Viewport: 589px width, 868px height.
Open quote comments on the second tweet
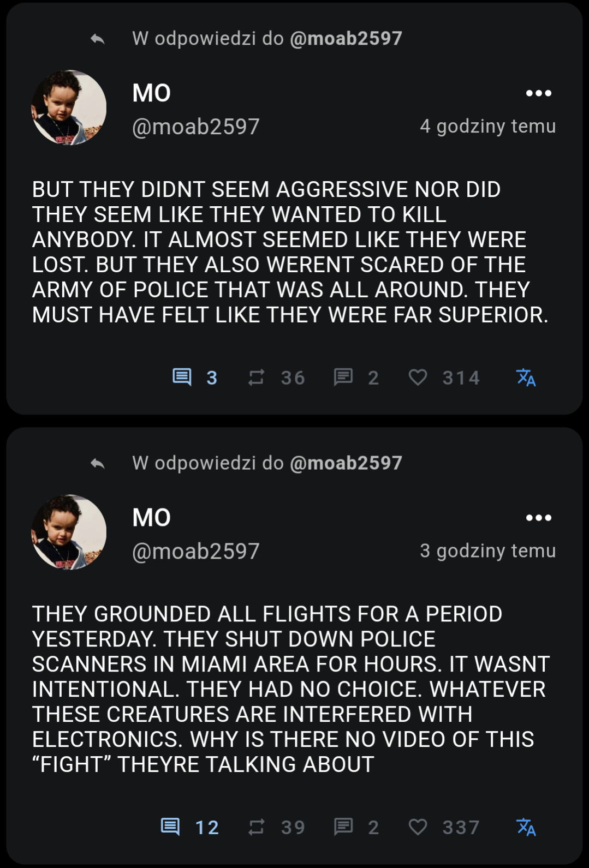[x=343, y=827]
